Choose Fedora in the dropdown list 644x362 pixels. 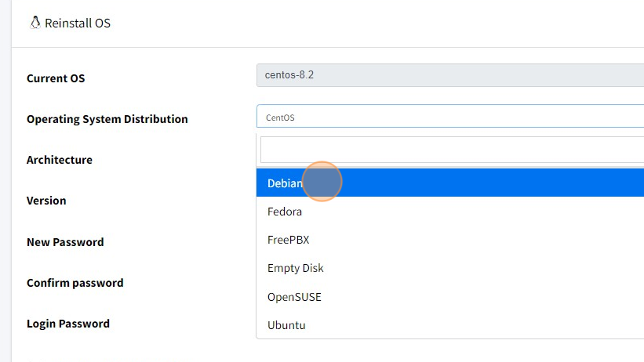pyautogui.click(x=450, y=212)
